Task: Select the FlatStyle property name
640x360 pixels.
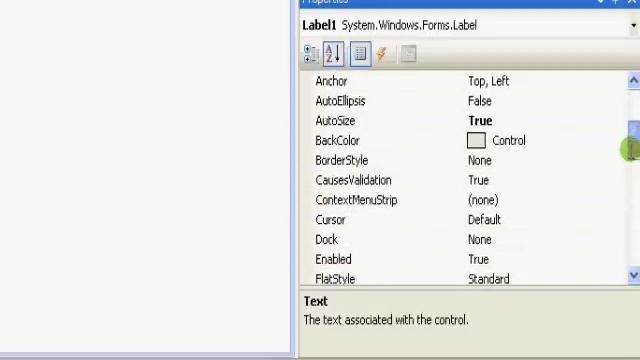Action: (x=335, y=279)
